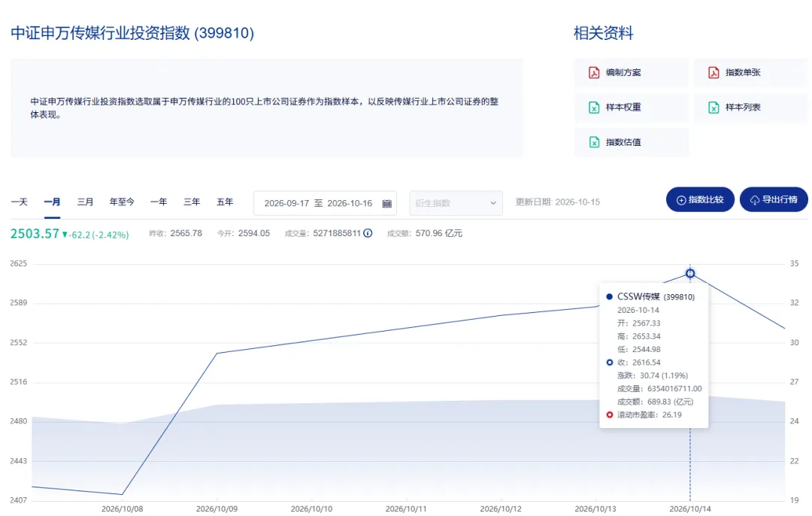Click the 今开 value 2594.05
This screenshot has width=812, height=516.
click(254, 233)
